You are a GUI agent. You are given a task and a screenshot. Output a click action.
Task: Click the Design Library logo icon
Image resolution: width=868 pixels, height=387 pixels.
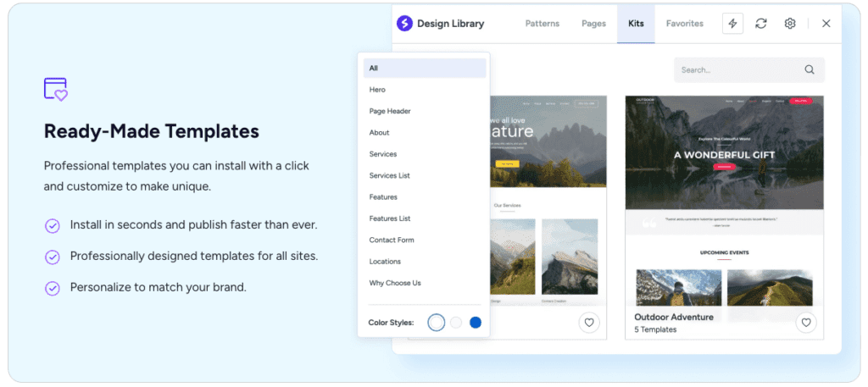[x=404, y=23]
